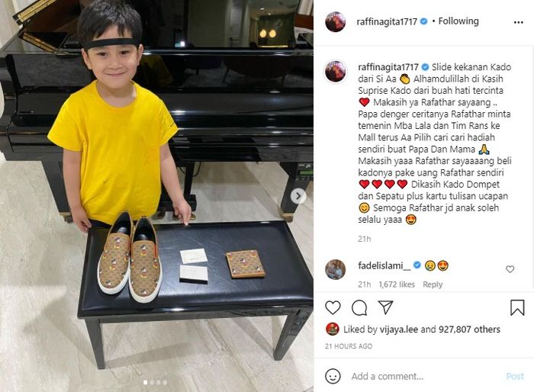Share the post with the paper plane icon

[386, 307]
